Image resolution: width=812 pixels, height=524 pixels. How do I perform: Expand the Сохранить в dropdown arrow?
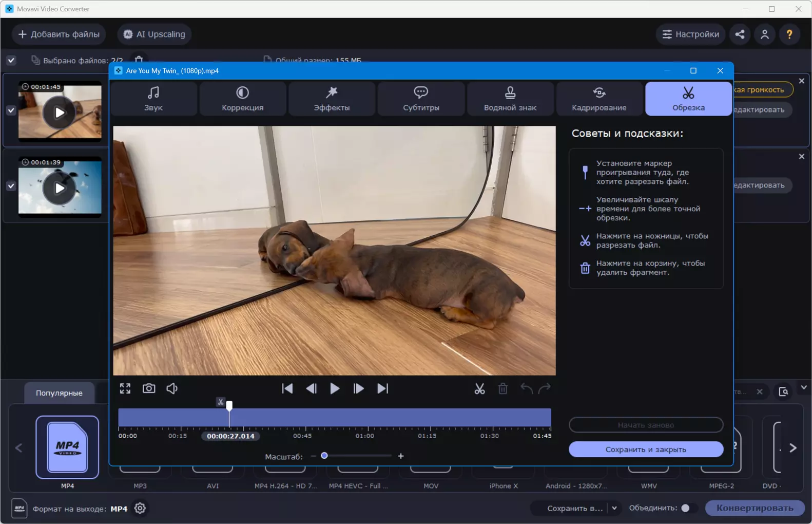[614, 508]
